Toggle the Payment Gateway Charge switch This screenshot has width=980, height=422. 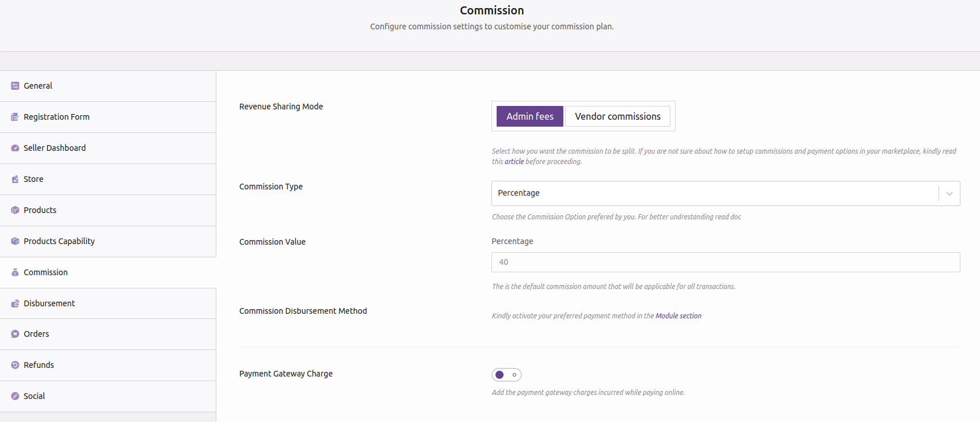[506, 375]
